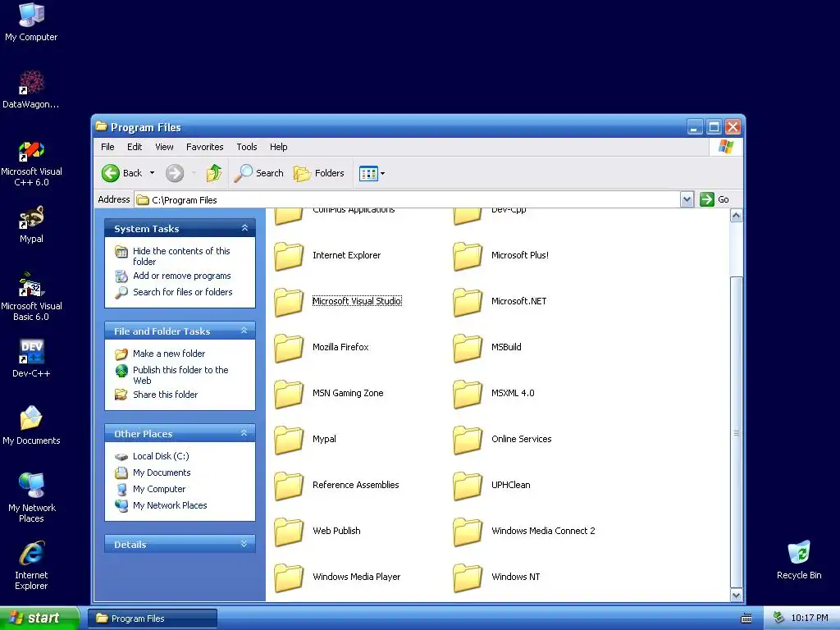Open the View menu
This screenshot has height=630, width=840.
[164, 147]
